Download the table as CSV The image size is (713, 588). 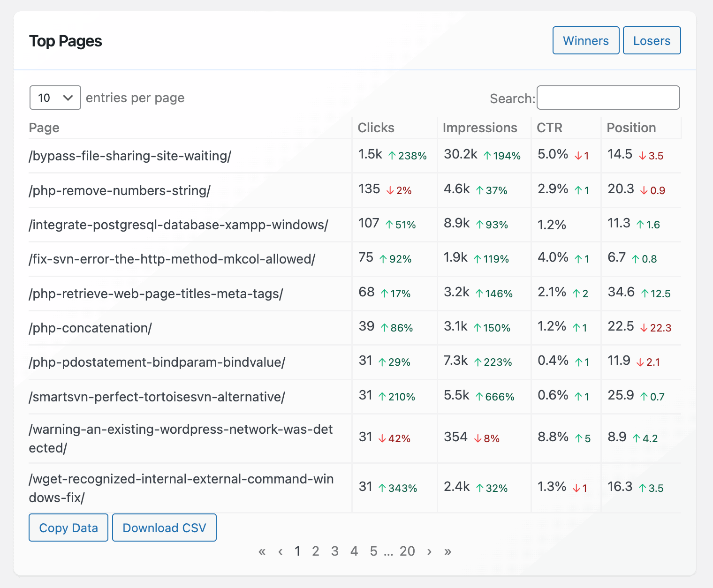coord(164,528)
